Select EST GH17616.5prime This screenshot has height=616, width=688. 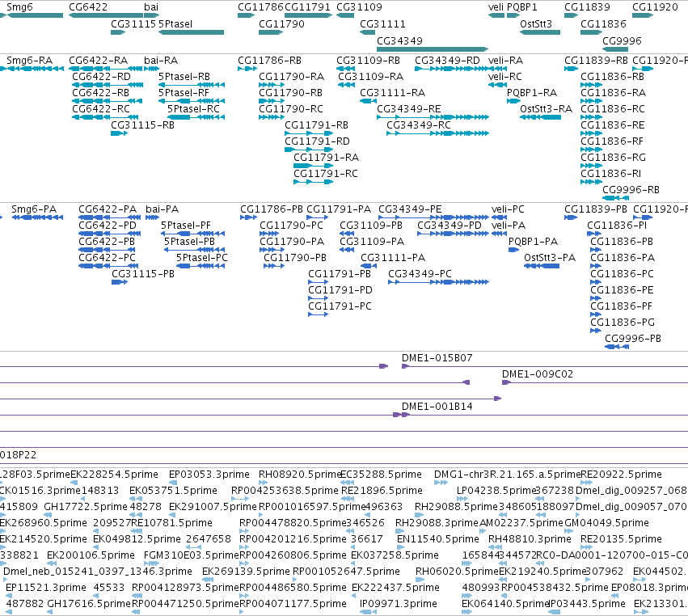tap(89, 604)
